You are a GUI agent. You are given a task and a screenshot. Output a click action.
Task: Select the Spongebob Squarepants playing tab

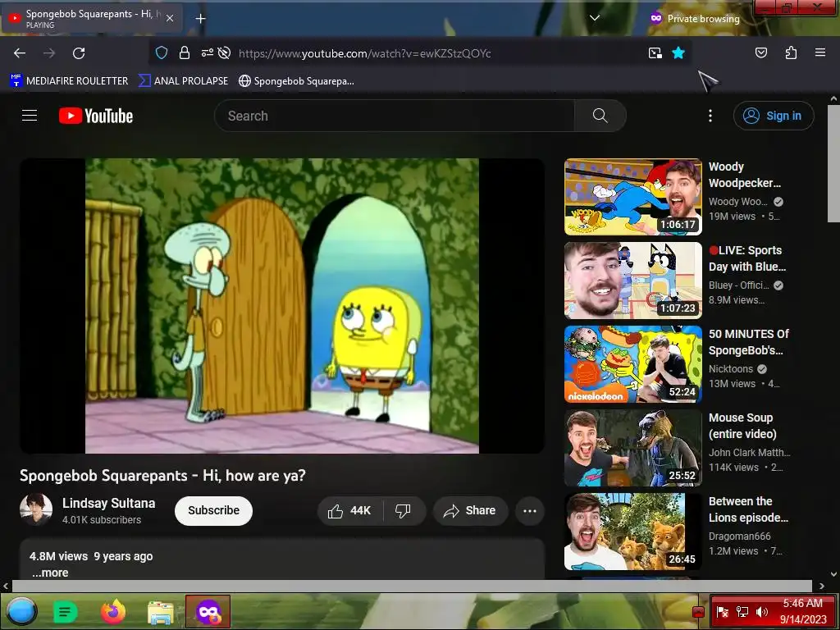(x=92, y=18)
